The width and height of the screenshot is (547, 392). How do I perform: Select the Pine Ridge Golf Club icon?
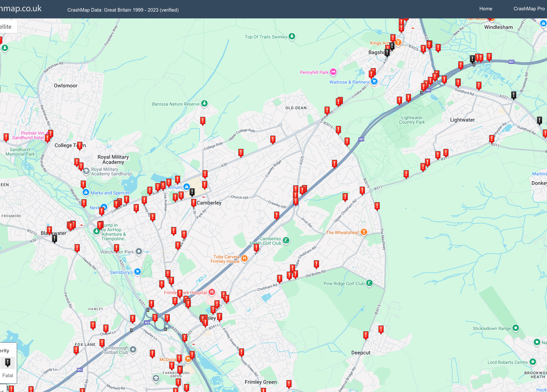(x=369, y=283)
